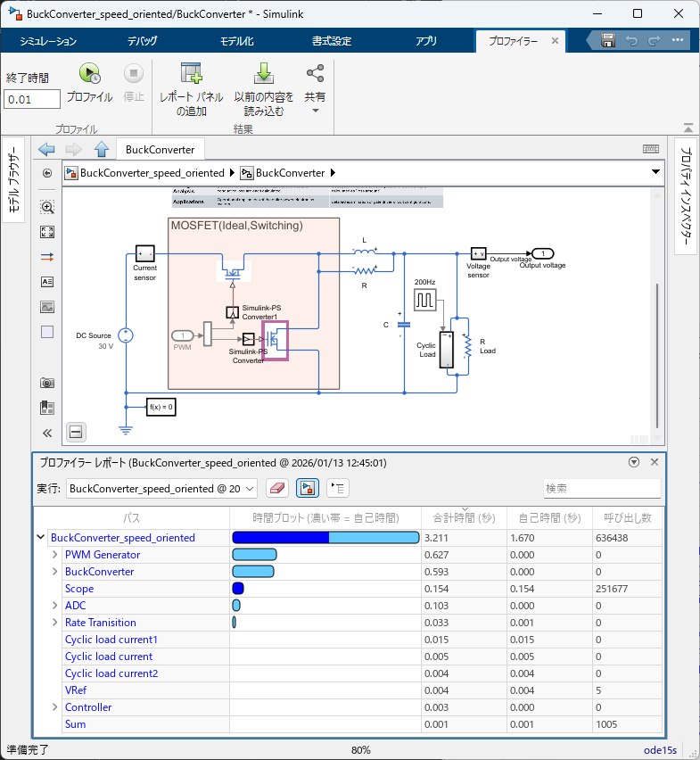Click the screenshot camera icon in palette

[47, 383]
